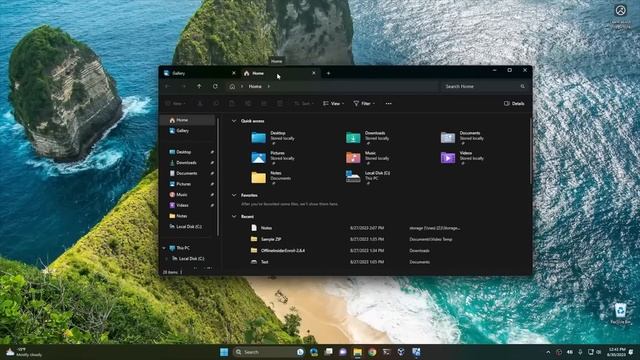Click the main pane vertical scrollbar

click(x=530, y=151)
